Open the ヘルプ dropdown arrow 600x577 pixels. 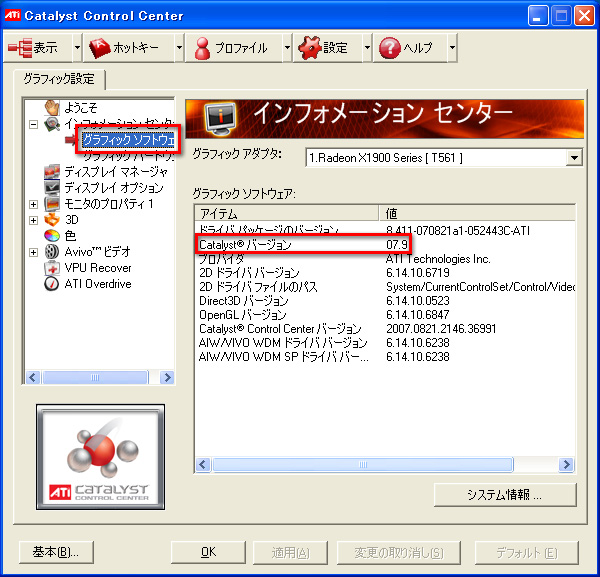[x=452, y=48]
